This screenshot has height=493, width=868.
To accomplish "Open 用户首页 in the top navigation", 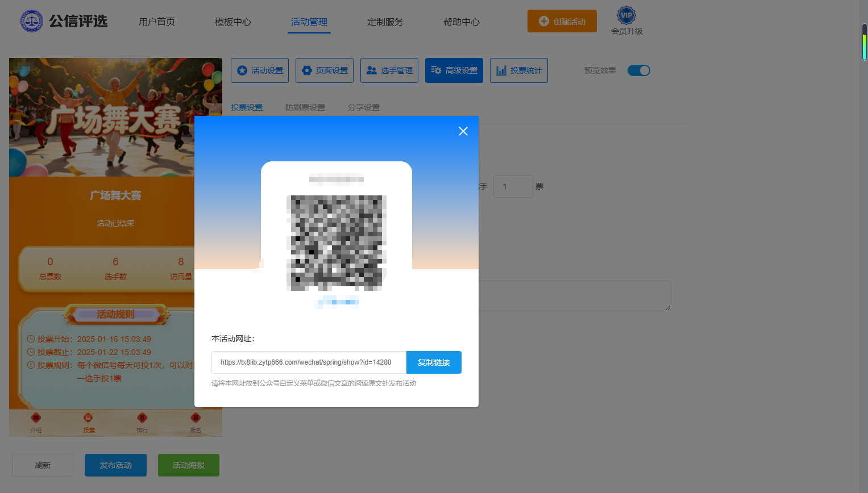I will point(157,22).
